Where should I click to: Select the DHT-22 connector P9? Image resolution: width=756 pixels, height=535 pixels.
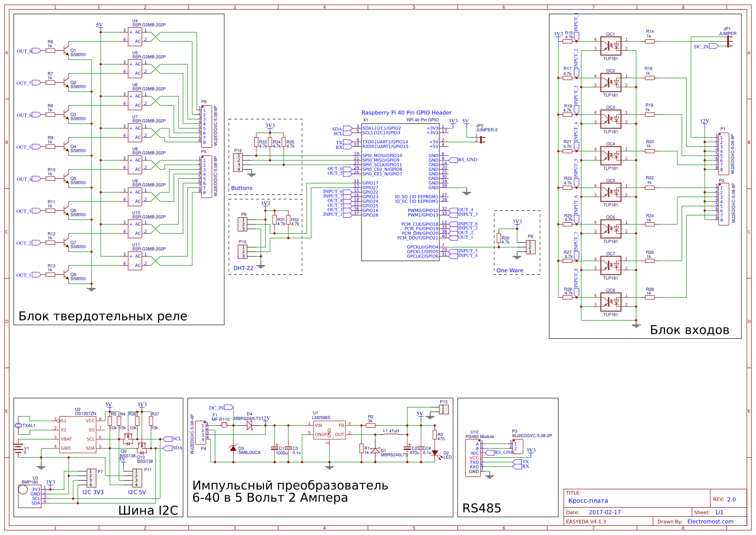(243, 225)
